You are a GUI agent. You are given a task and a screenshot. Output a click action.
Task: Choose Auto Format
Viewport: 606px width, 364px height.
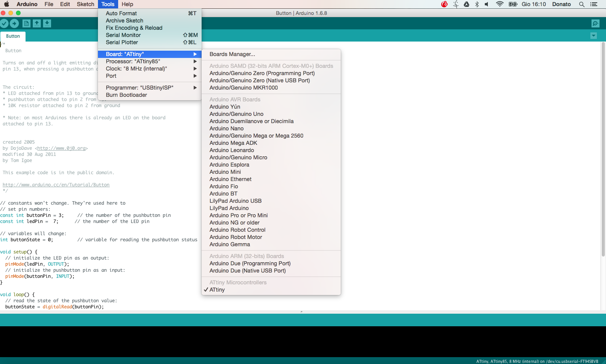149,13
